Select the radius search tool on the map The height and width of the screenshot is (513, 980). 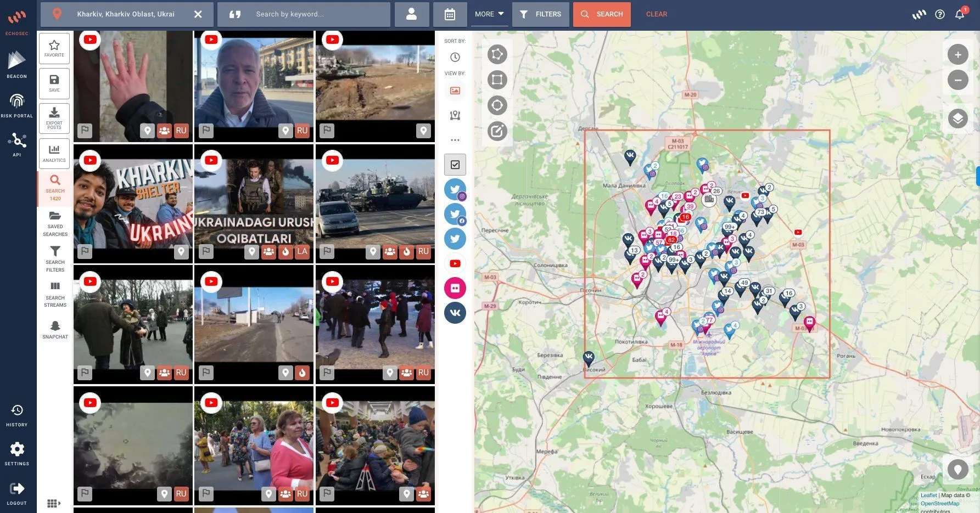pos(497,105)
